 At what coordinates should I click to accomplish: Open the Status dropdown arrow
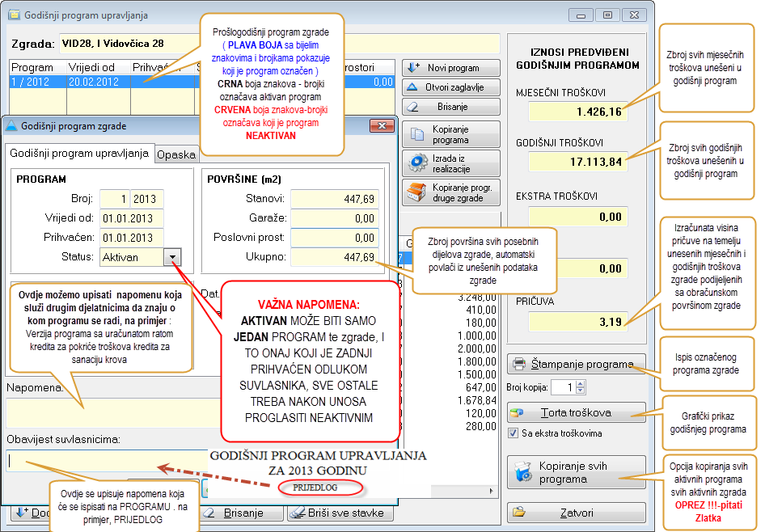(172, 257)
